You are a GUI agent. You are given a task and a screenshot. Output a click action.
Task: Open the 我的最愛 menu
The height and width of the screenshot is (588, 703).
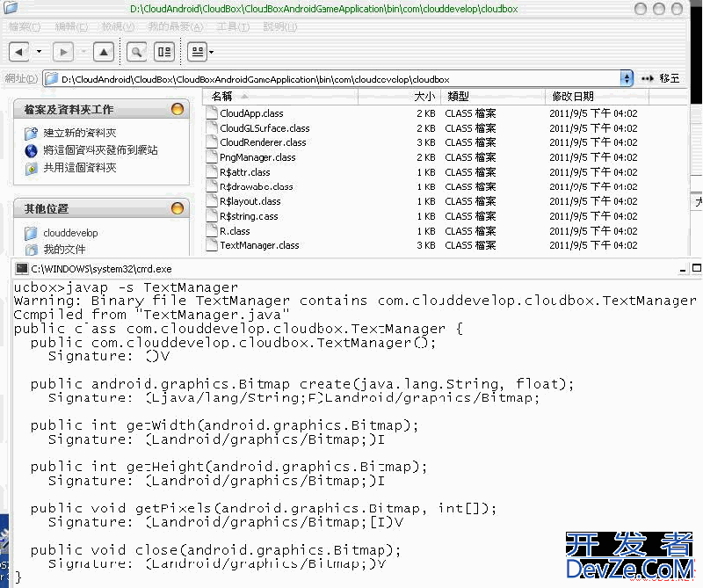click(175, 27)
